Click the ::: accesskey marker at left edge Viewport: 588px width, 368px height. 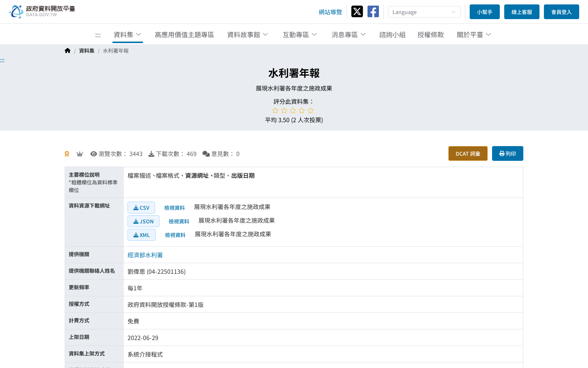coord(2,60)
